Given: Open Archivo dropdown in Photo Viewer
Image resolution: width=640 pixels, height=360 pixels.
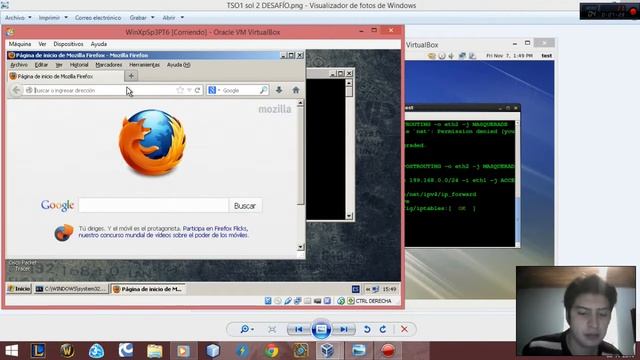Looking at the screenshot, I should coord(18,18).
